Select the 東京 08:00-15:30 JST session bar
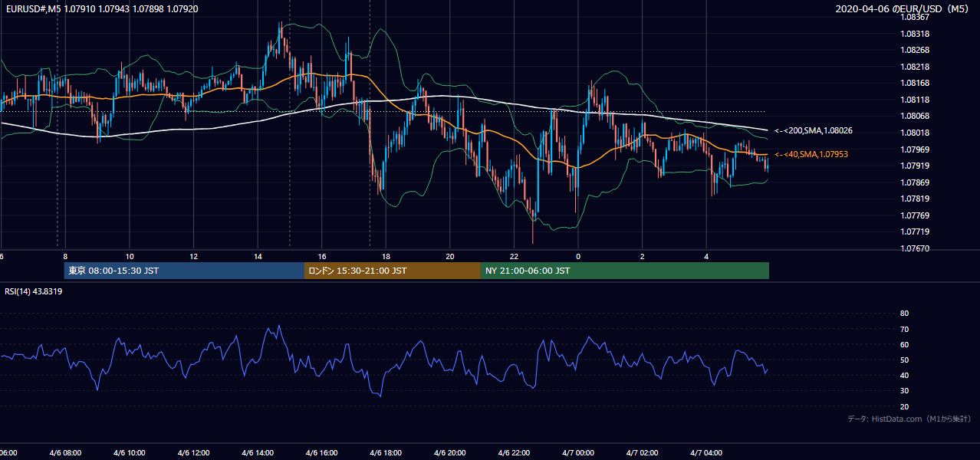 pos(184,271)
